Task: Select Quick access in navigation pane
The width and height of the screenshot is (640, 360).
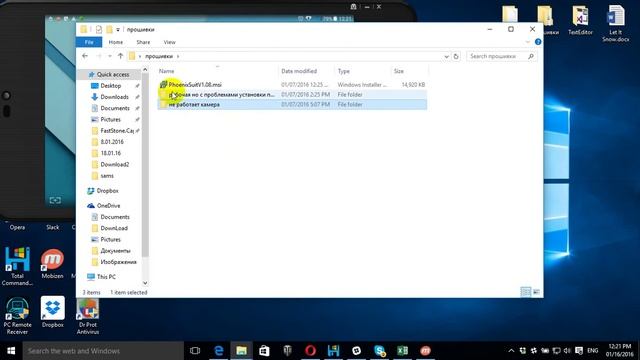Action: tap(109, 74)
